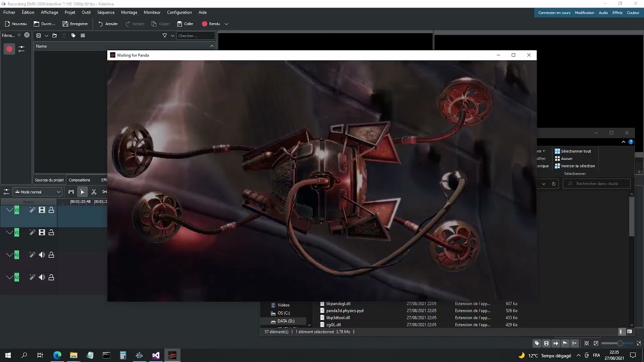Switch to the Effets layout tab

coord(617,13)
